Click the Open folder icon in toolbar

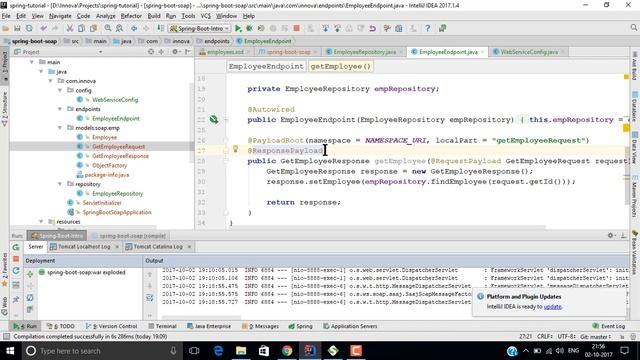tap(6, 29)
